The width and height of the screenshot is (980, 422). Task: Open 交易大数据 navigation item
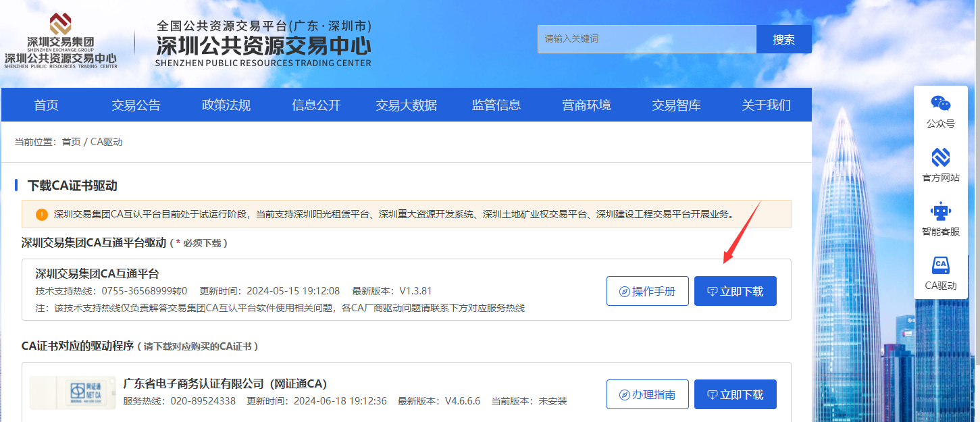tap(407, 105)
